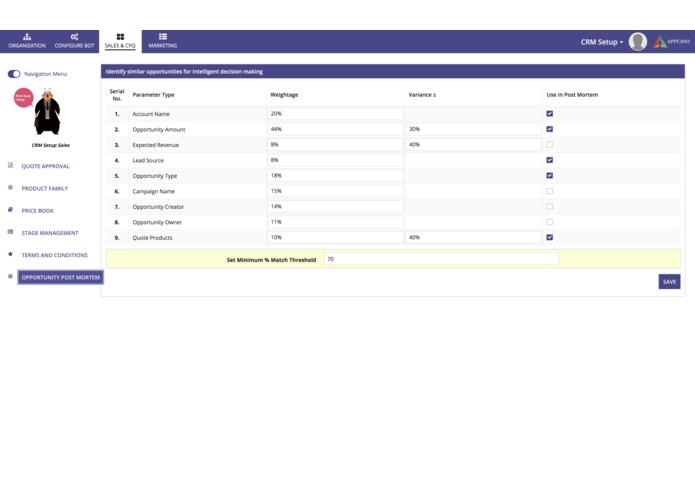Click the Appcino logo
Viewport: 695px width, 494px height.
672,42
